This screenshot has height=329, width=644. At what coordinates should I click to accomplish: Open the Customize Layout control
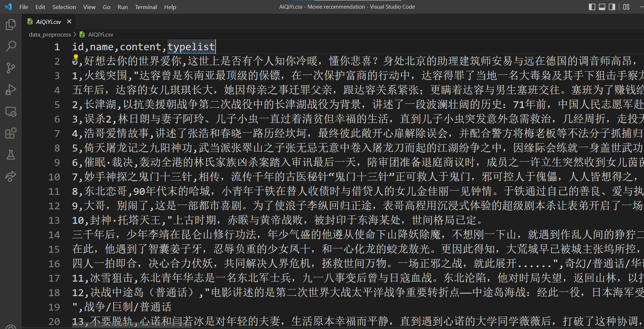(x=626, y=7)
